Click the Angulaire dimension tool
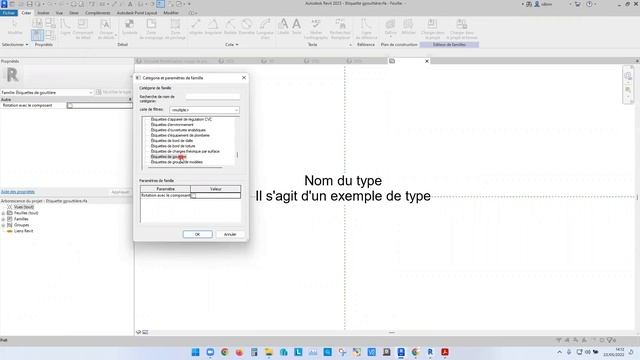This screenshot has width=640, height=360. 213,28
